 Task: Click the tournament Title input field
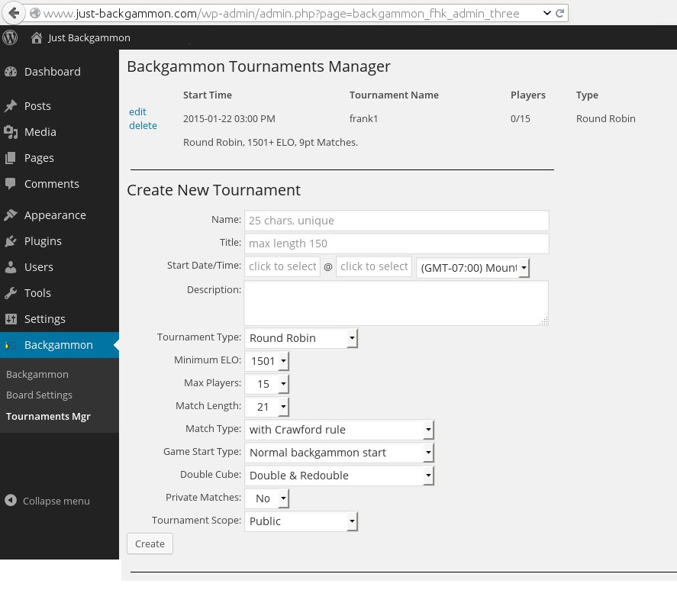(x=396, y=243)
